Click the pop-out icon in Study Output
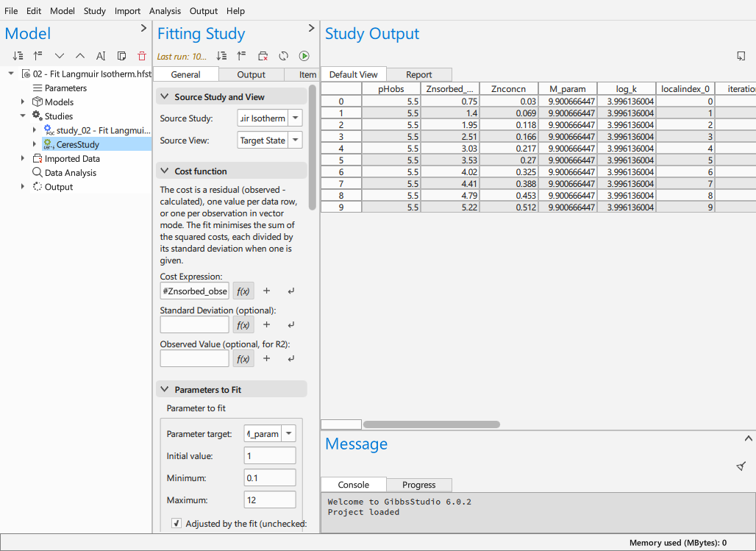756x551 pixels. point(741,56)
